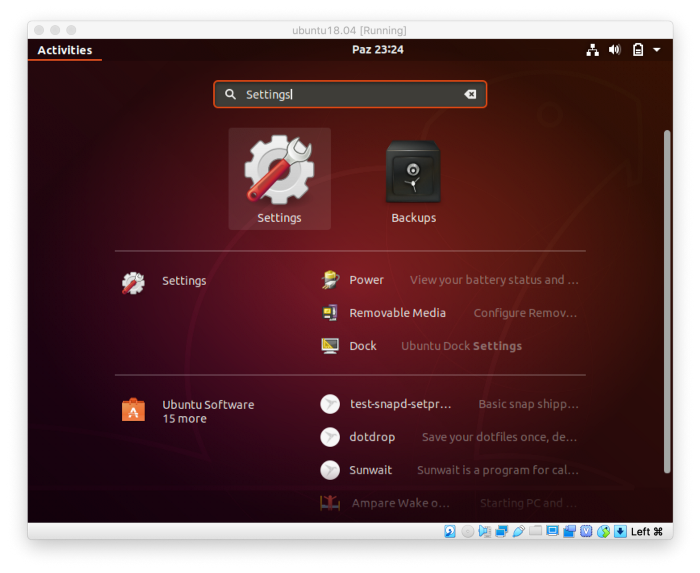The width and height of the screenshot is (700, 573).
Task: Click VirtualBox shared folders icon
Action: pos(536,531)
